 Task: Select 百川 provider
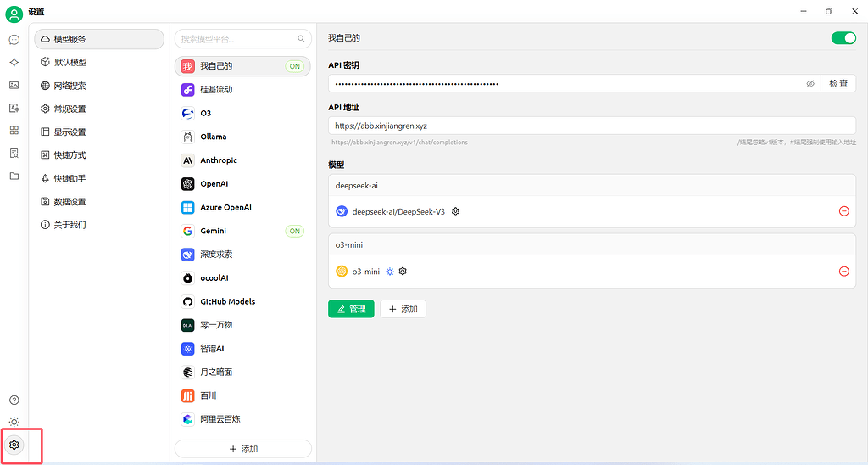pyautogui.click(x=242, y=395)
